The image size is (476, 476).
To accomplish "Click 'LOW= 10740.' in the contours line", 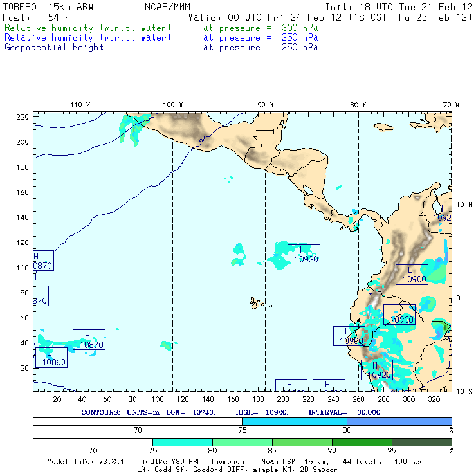I will [x=190, y=412].
